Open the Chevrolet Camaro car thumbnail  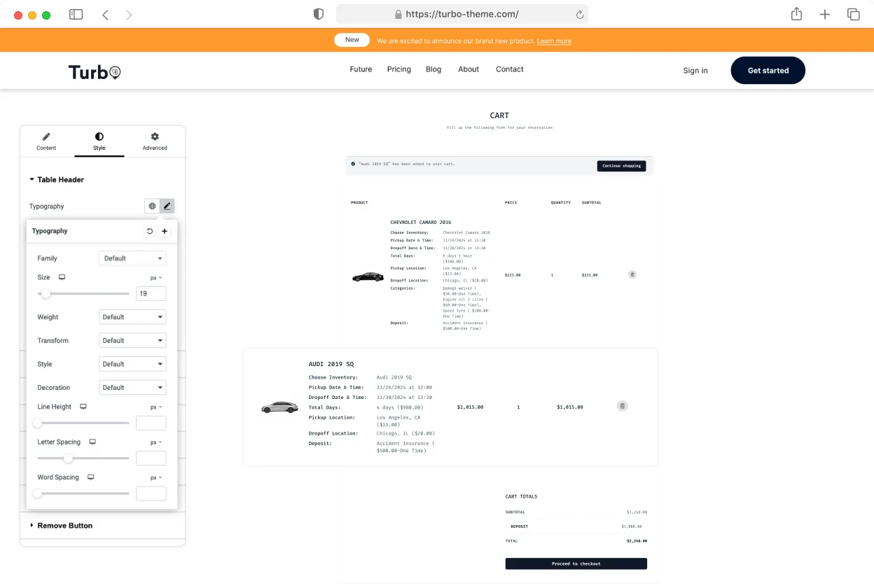pos(368,276)
